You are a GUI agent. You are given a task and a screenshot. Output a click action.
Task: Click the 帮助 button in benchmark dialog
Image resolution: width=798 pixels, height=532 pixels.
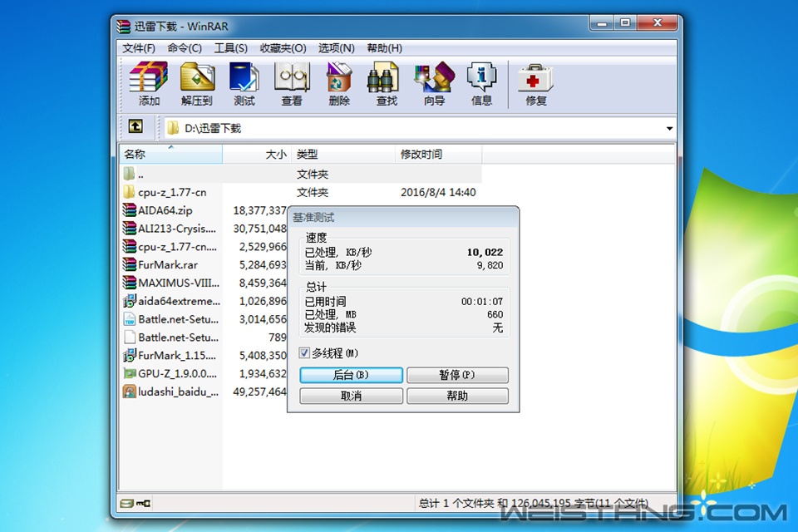tap(457, 396)
